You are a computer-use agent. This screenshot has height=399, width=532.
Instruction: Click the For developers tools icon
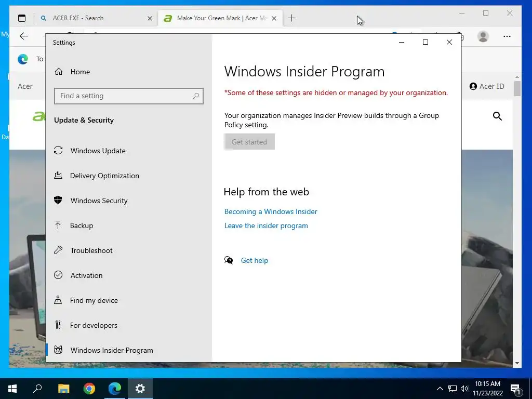[x=58, y=325]
